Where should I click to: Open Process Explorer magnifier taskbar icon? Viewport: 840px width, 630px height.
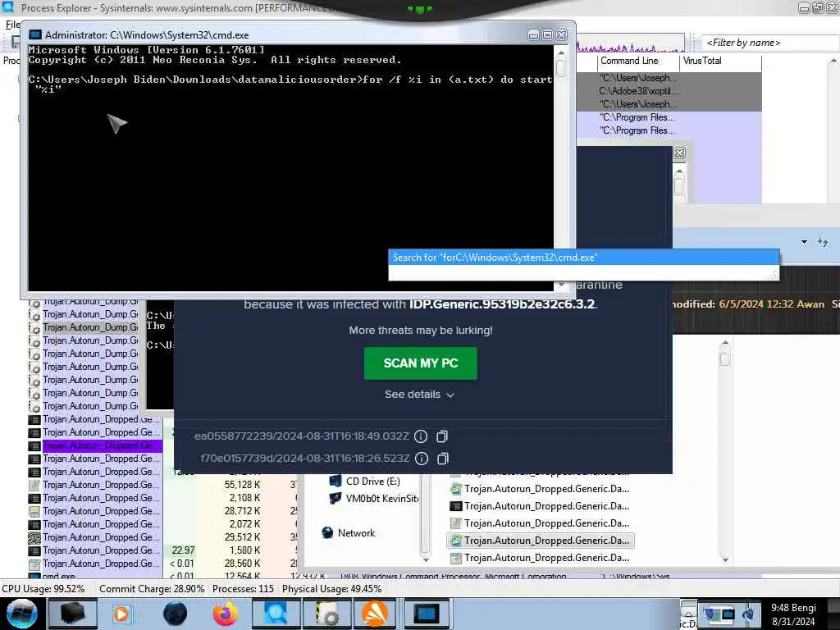[276, 614]
